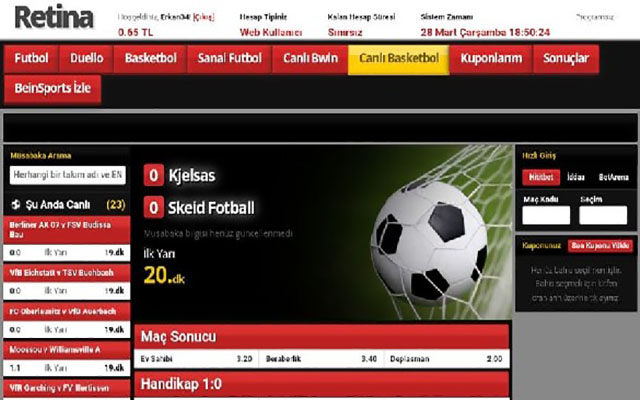Click the match search input field
Screen dimensions: 640x400
tap(68, 175)
